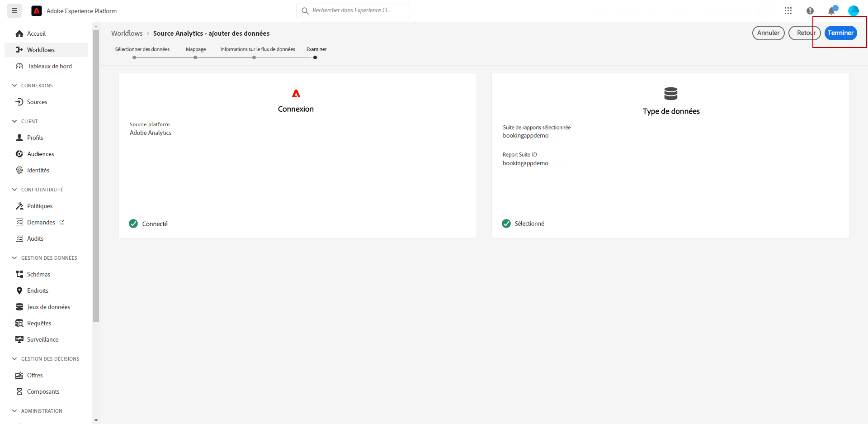Collapse the CONNEXIONS section
The image size is (868, 424).
point(14,86)
